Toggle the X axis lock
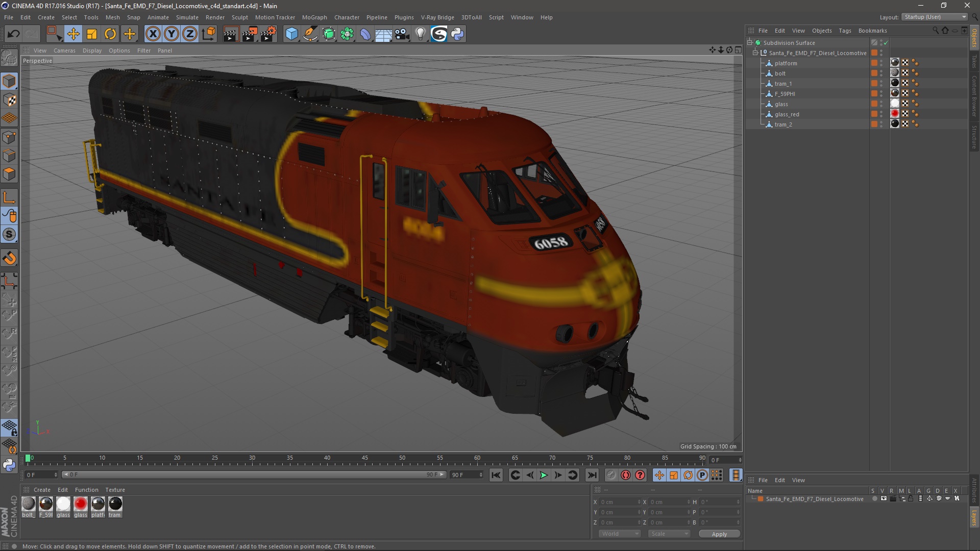 [x=153, y=34]
